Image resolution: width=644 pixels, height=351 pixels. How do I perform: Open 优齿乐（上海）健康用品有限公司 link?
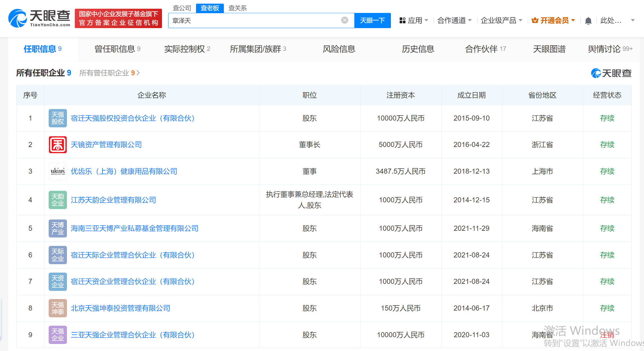coord(124,171)
